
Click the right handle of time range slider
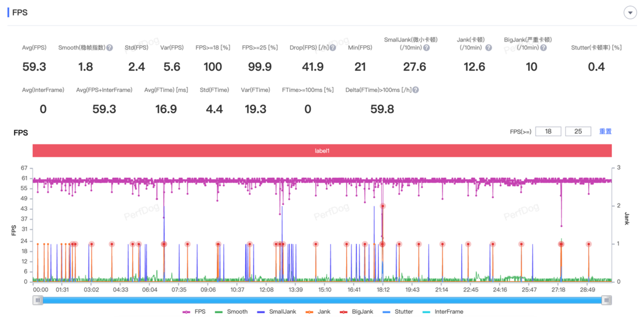click(606, 300)
